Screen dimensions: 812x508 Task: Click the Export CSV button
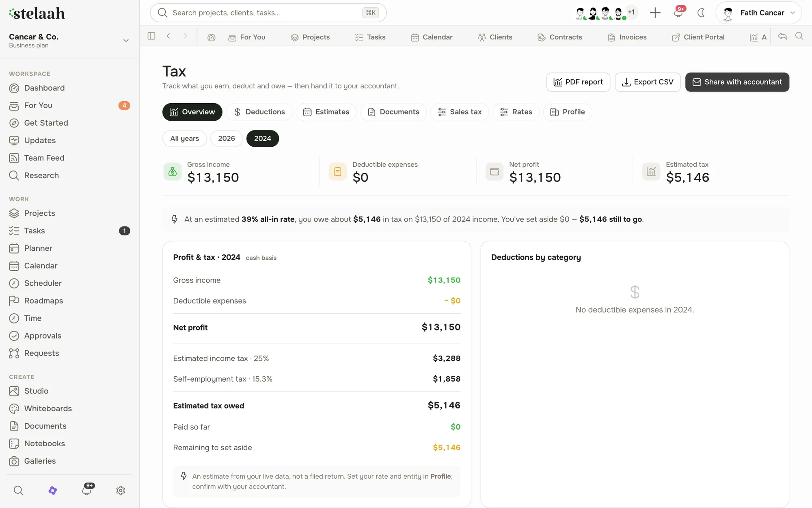(648, 82)
